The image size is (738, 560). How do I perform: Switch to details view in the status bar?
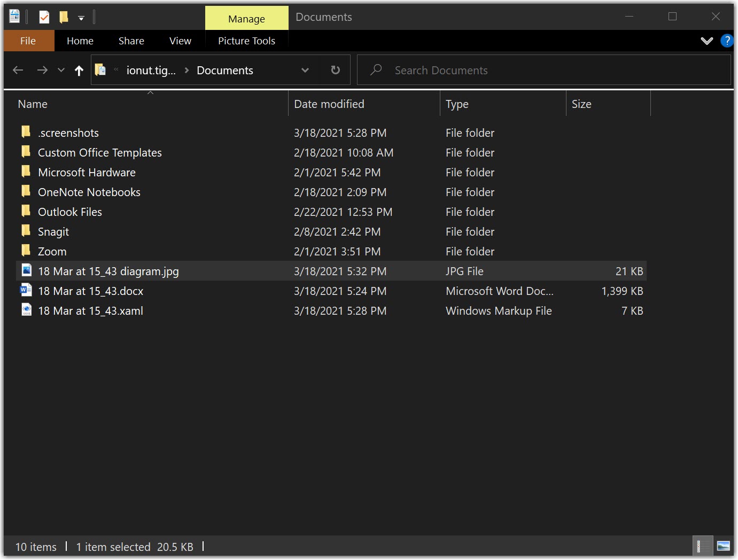pyautogui.click(x=703, y=546)
